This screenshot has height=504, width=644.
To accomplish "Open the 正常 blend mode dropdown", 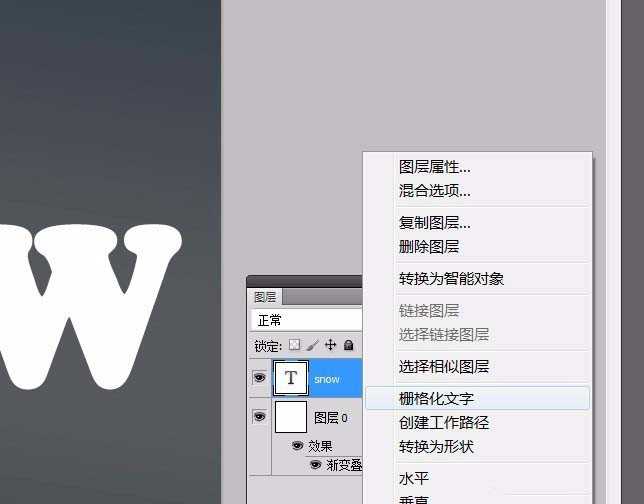I will point(306,320).
